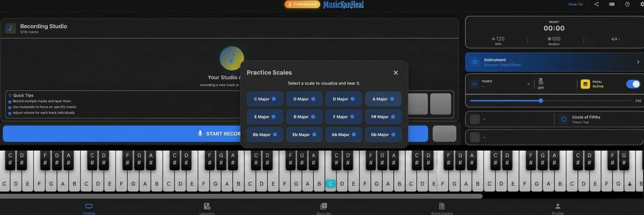Play the highlighted C piano key
644x215 pixels.
click(x=330, y=184)
